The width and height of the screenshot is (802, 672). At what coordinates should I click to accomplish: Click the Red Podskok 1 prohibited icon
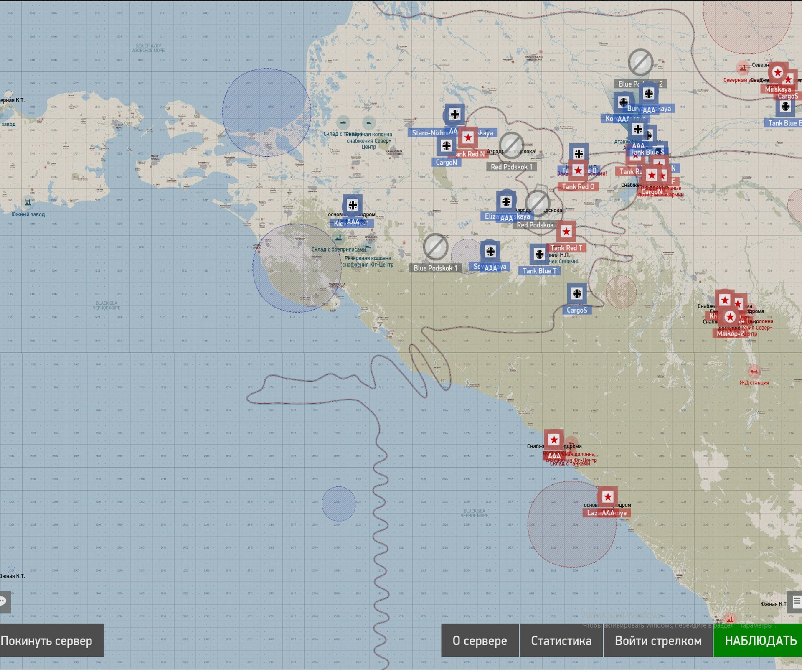pyautogui.click(x=511, y=145)
